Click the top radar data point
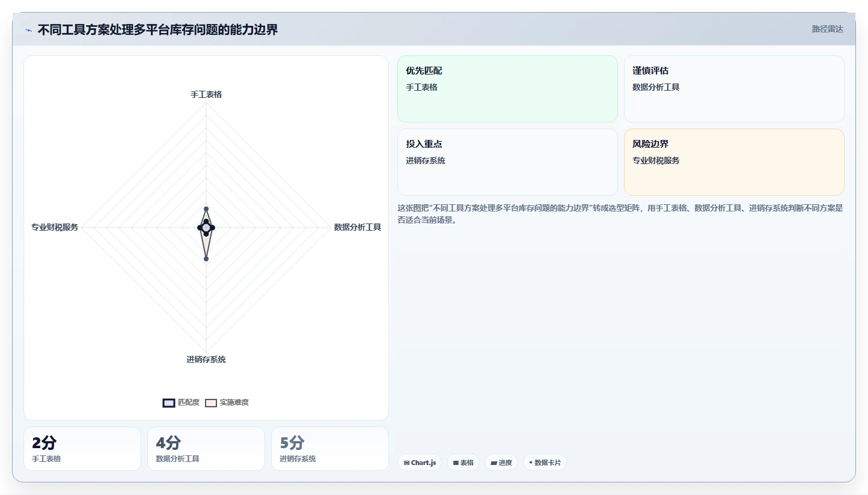Viewport: 868px width, 495px height. 206,209
